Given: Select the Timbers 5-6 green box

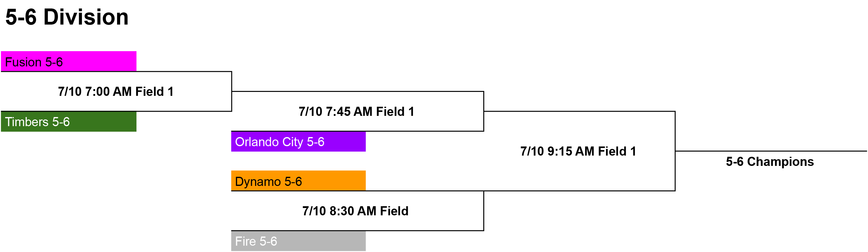Looking at the screenshot, I should pyautogui.click(x=69, y=122).
